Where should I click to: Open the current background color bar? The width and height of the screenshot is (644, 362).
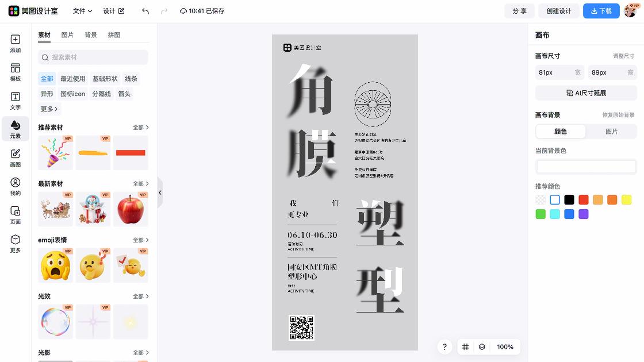click(586, 167)
